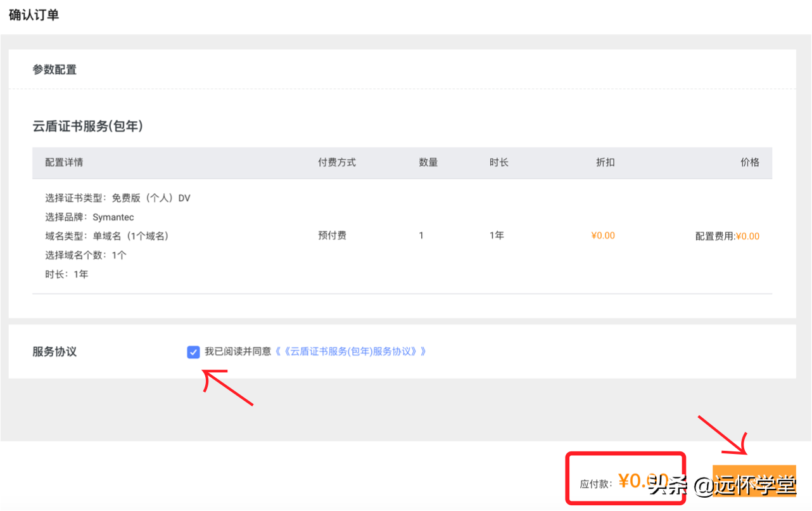Viewport: 812px width, 511px height.
Task: Click the 云盾证书服务(包年) product heading
Action: point(87,127)
